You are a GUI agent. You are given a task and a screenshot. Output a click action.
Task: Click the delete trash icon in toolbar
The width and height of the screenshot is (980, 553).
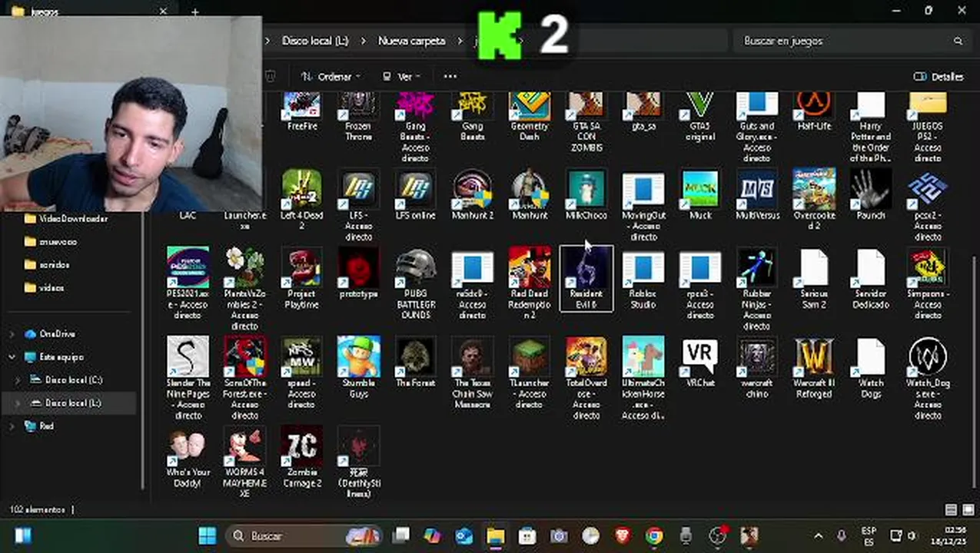point(271,76)
